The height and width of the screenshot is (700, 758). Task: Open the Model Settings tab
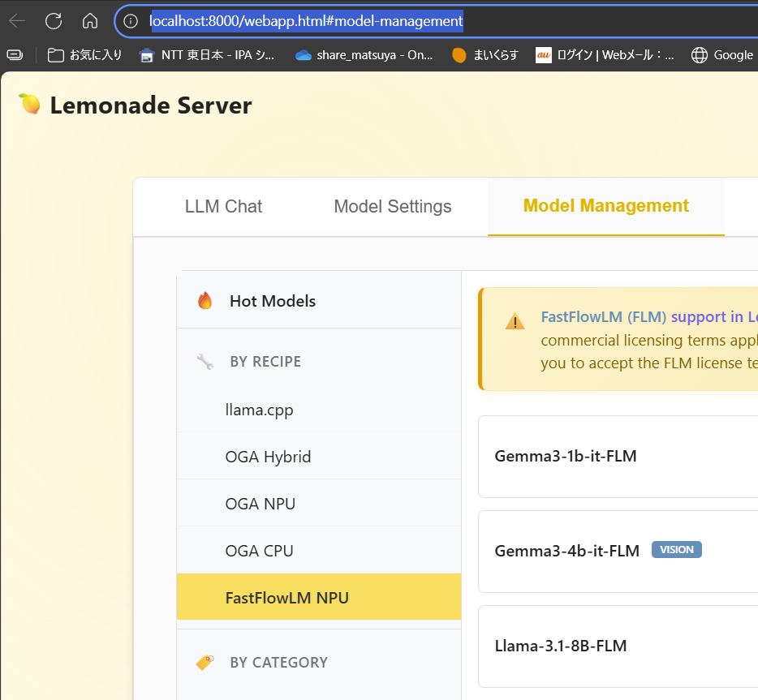(x=392, y=207)
